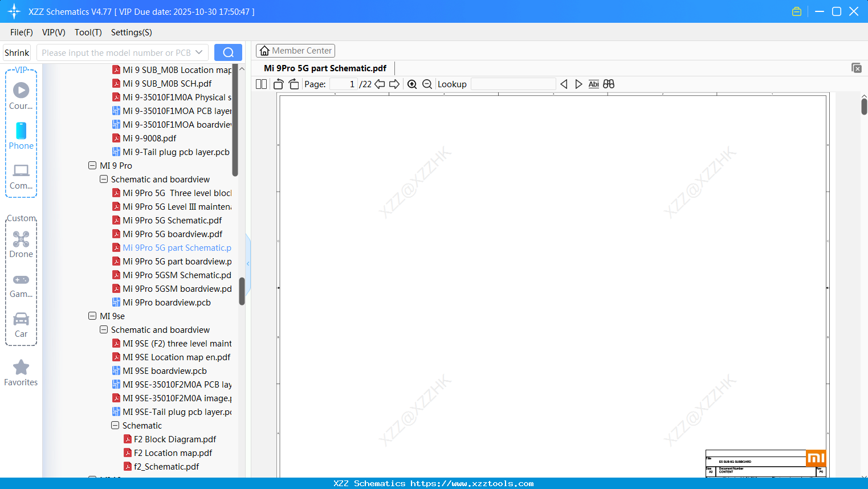Open f2_Schematic.pdf

pos(161,467)
